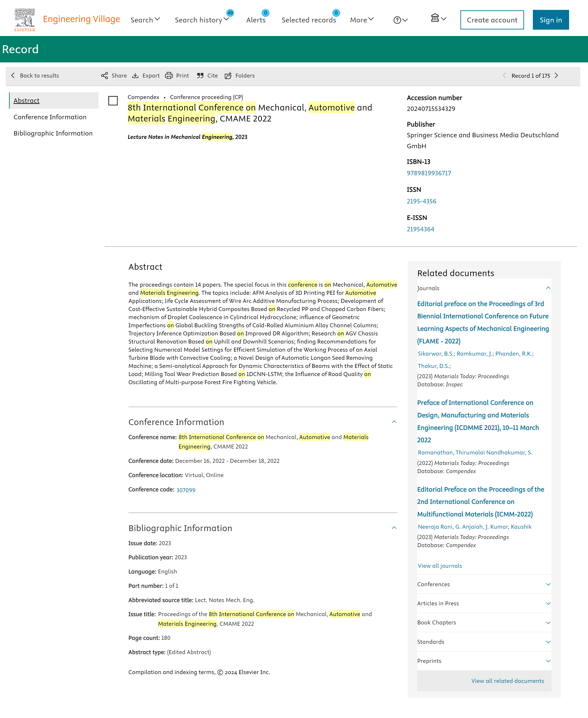
Task: Collapse the Journals related documents section
Action: point(548,288)
